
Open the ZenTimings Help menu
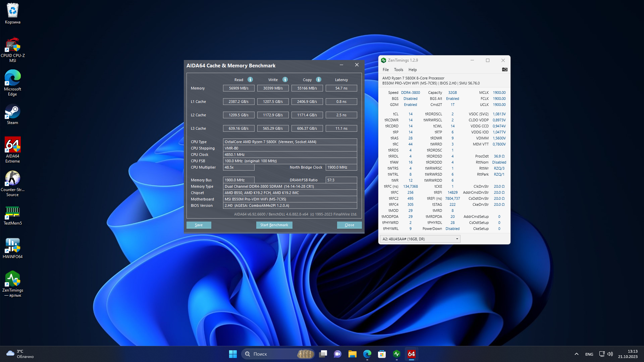(x=413, y=70)
